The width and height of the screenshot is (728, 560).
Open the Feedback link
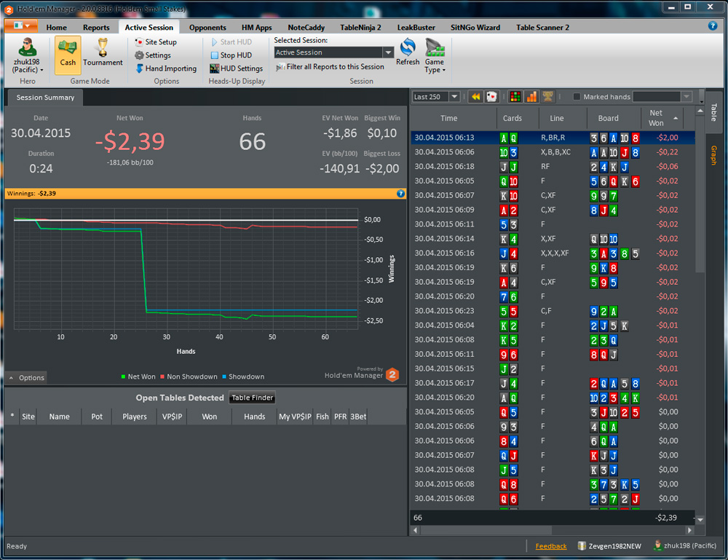pos(550,546)
